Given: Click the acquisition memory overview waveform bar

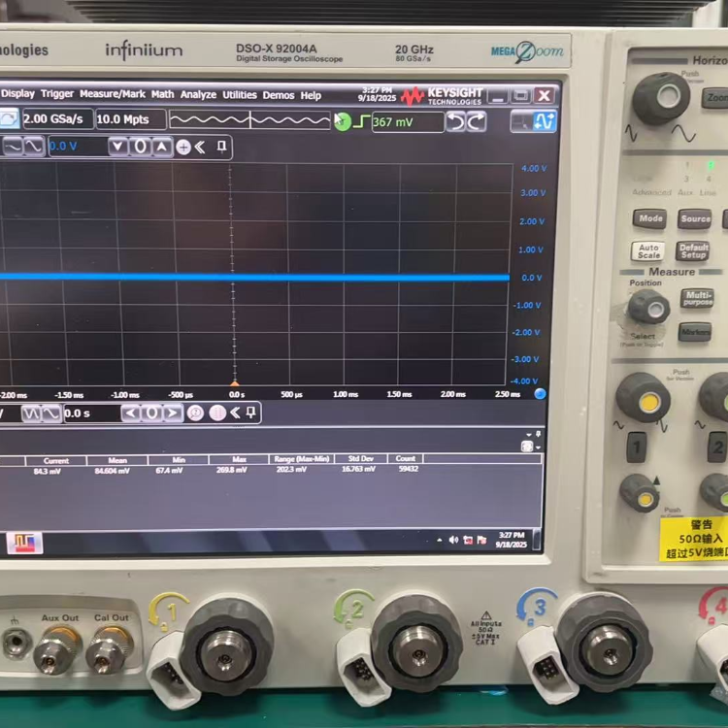Looking at the screenshot, I should point(249,120).
